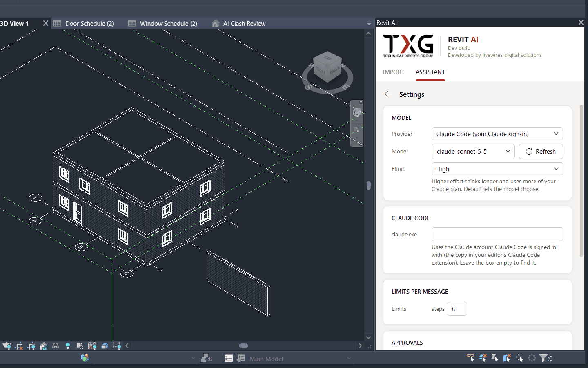Click the eyeglasses temporary hide/isolate icon
Screen dimensions: 588x368
point(56,346)
